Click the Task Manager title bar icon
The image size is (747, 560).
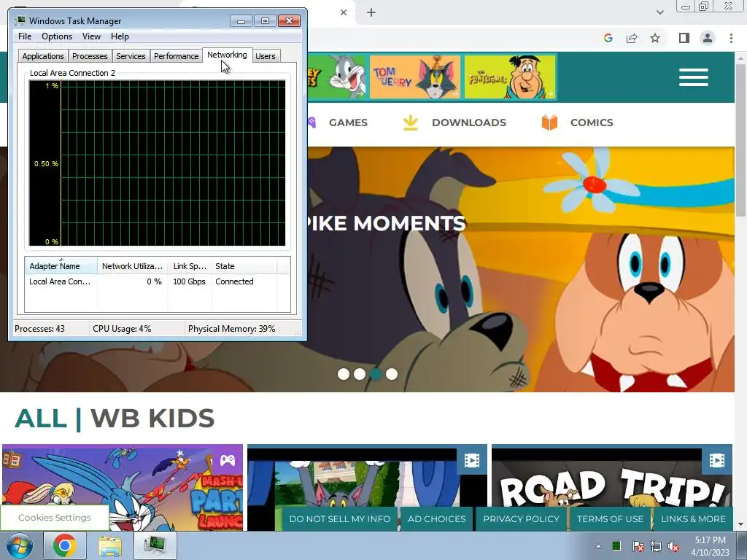20,20
